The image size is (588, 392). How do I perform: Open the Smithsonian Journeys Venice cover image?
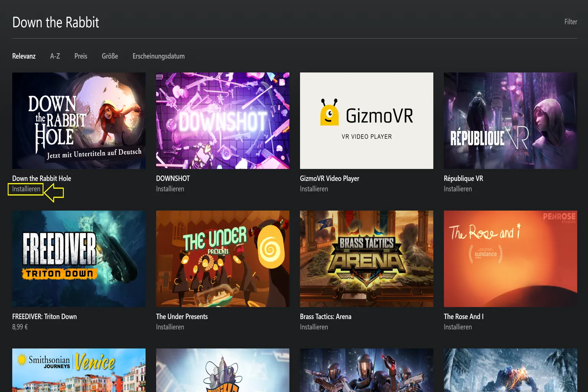[x=79, y=370]
